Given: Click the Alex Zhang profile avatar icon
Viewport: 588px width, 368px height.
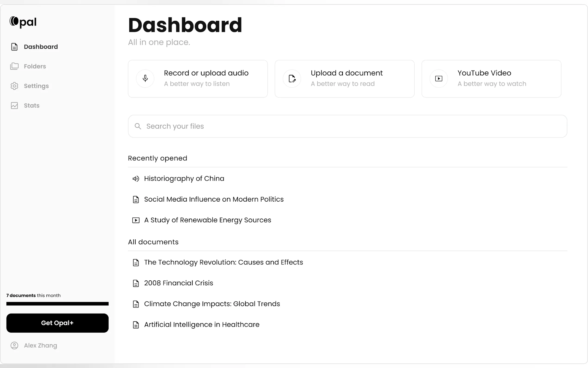Looking at the screenshot, I should pyautogui.click(x=14, y=345).
